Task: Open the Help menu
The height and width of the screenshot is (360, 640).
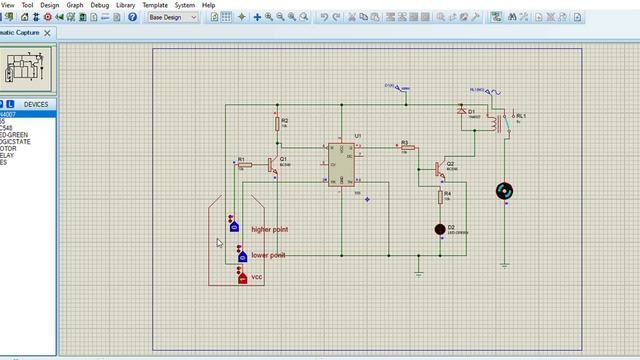Action: pos(209,5)
